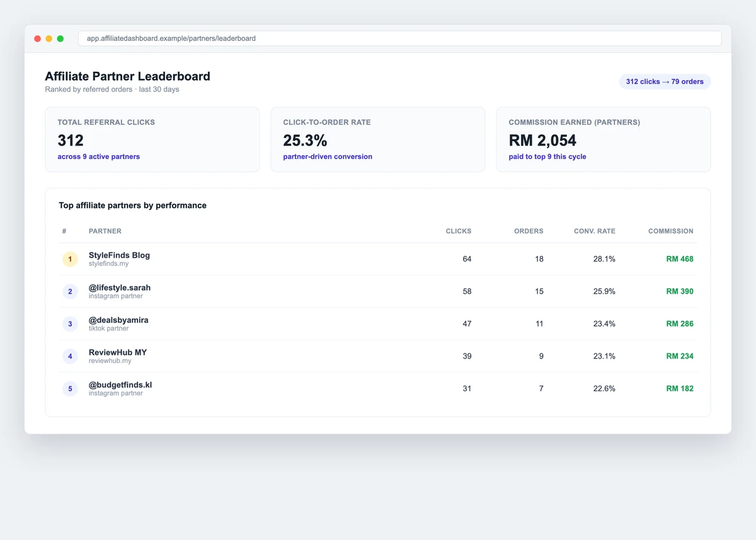Click @dealsbyamira orders value 11

click(539, 324)
